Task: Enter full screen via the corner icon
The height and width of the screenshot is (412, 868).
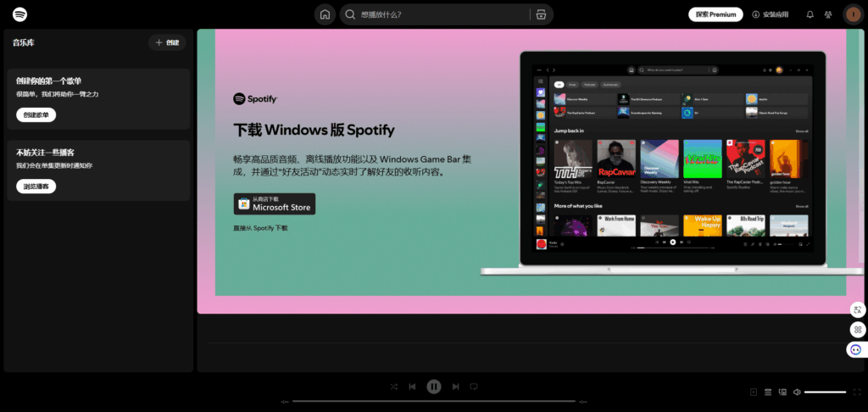Action: [x=858, y=392]
